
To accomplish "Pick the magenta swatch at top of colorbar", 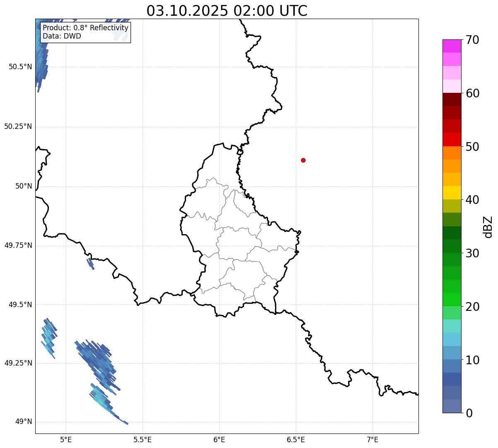I will tap(452, 46).
